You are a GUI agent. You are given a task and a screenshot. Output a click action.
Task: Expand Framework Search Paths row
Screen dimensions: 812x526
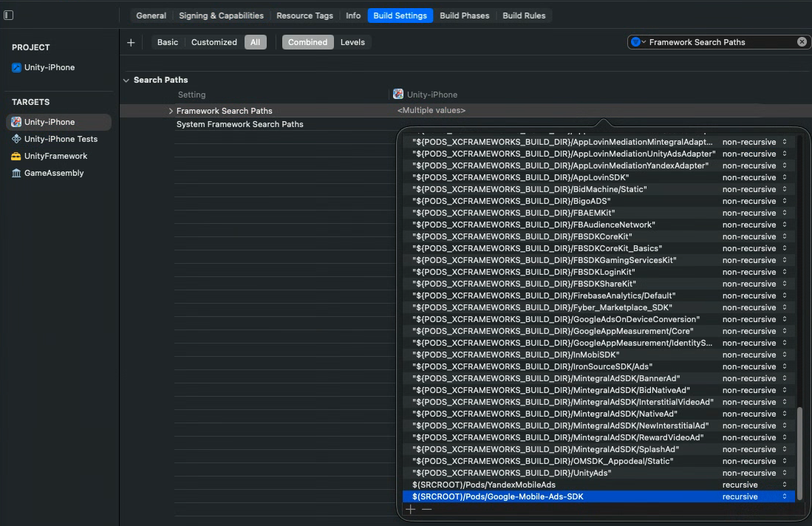171,111
